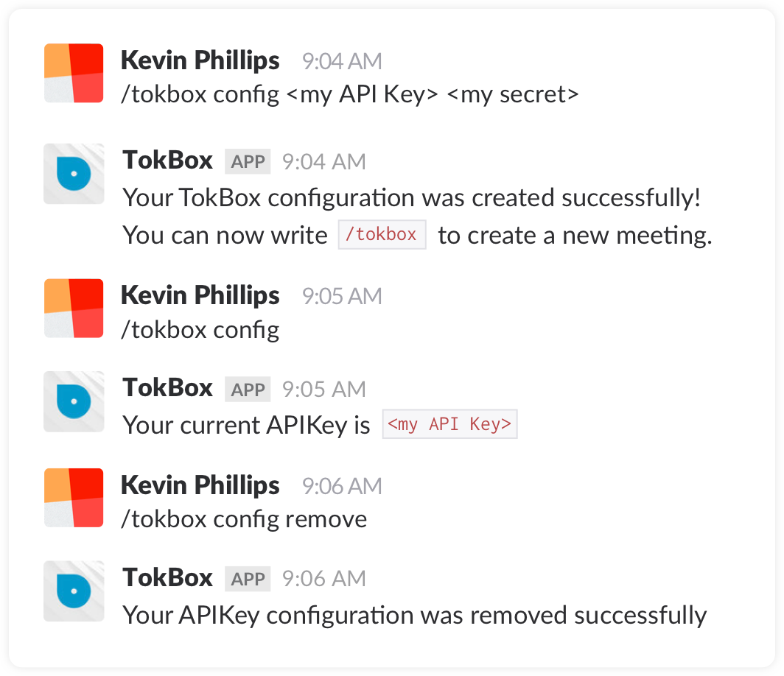Click Kevin Phillips avatar on 9:06 message
The width and height of the screenshot is (784, 676).
pos(74,498)
